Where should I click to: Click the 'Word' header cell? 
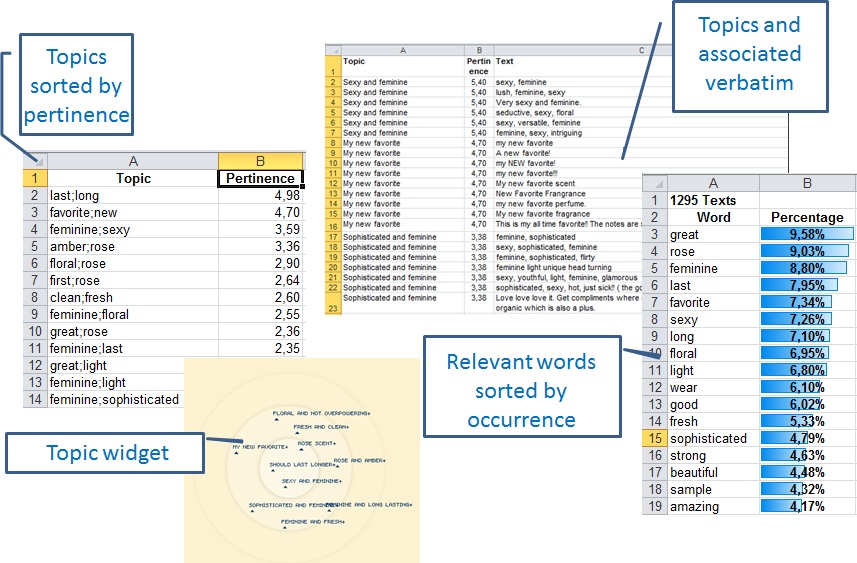(x=713, y=218)
